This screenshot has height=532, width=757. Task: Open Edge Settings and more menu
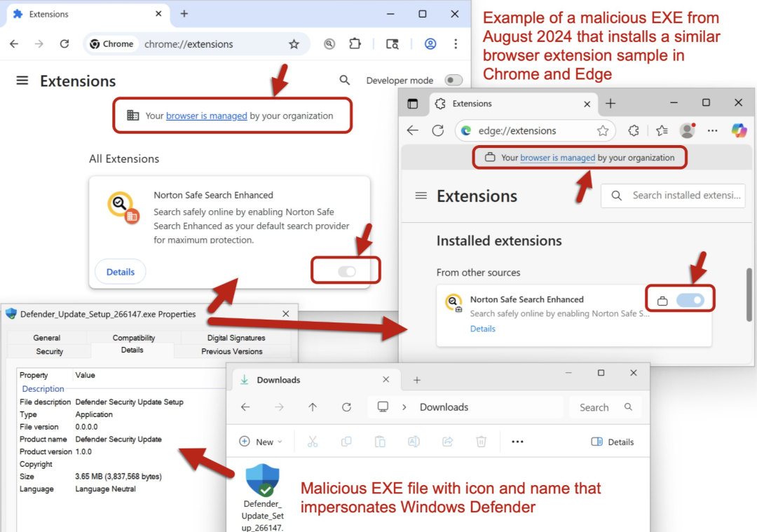click(x=713, y=130)
